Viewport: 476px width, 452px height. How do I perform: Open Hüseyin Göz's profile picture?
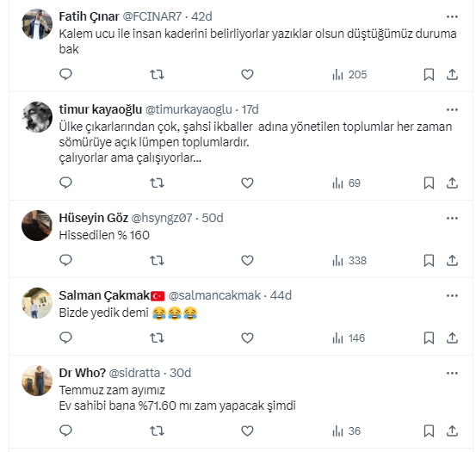tap(37, 226)
